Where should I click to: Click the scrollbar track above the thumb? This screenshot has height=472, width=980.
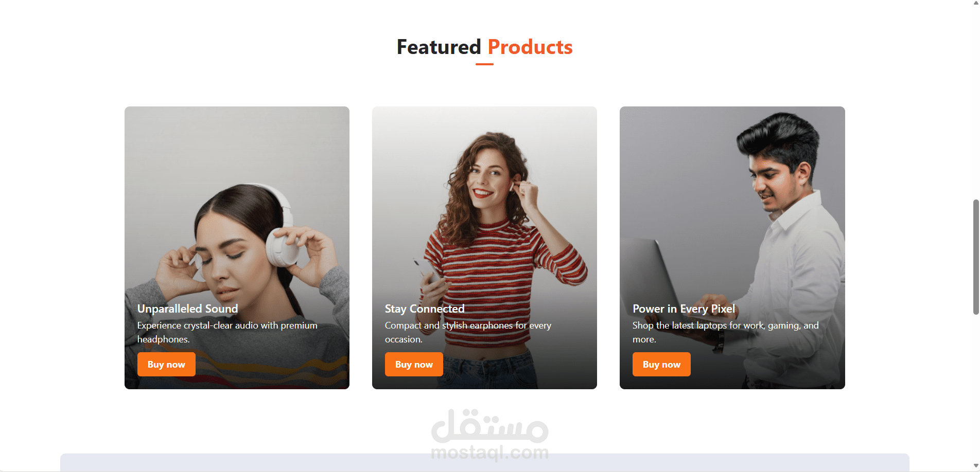tap(976, 103)
